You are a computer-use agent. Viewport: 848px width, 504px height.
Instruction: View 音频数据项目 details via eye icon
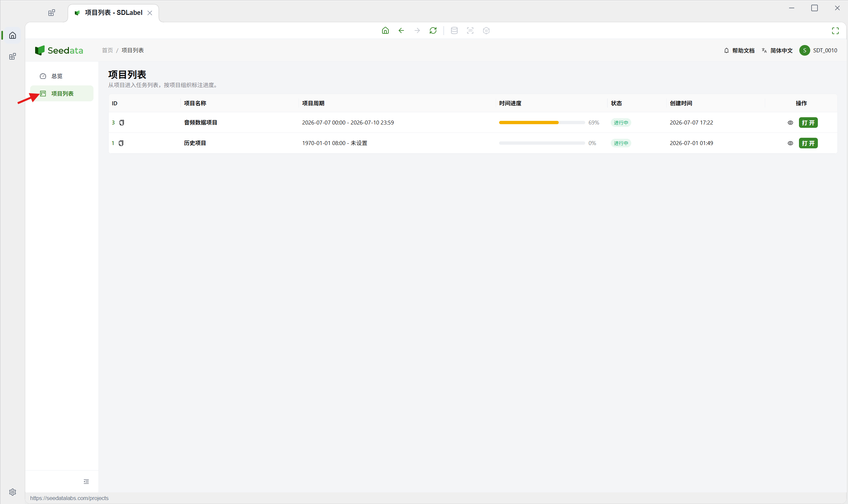tap(790, 123)
